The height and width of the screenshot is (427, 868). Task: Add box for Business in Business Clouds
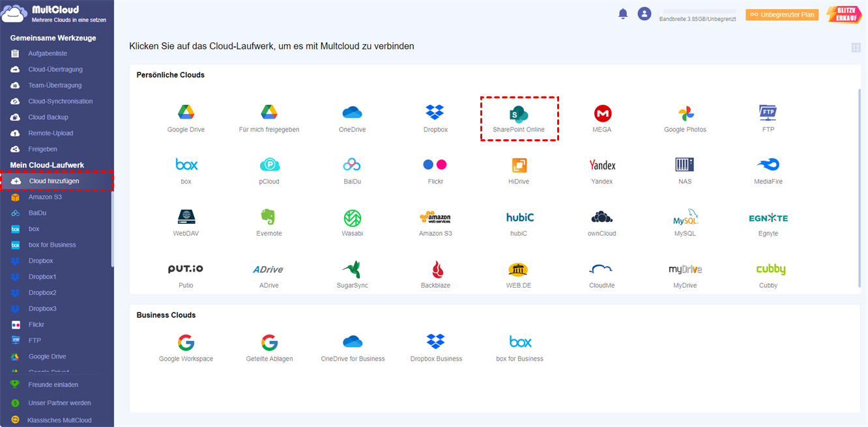tap(519, 348)
